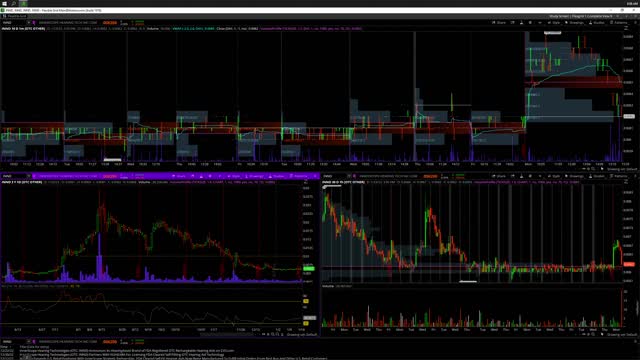The width and height of the screenshot is (640, 360).
Task: Open Edit Studies beaker icon in bottom-right chart toolbar
Action: coord(522,176)
